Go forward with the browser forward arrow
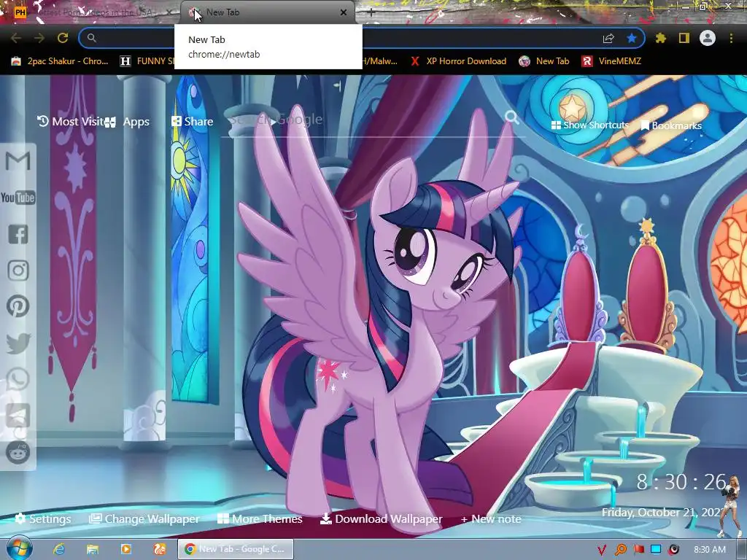This screenshot has height=560, width=747. tap(39, 38)
